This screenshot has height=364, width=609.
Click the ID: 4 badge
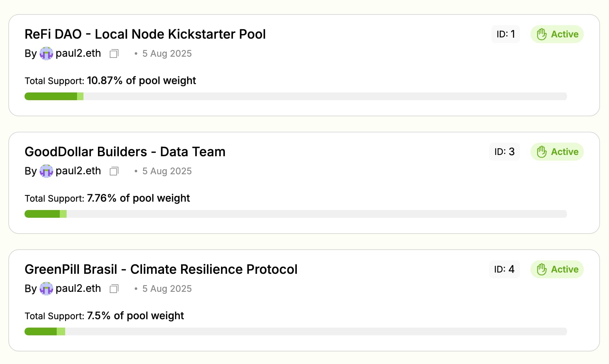click(x=504, y=269)
